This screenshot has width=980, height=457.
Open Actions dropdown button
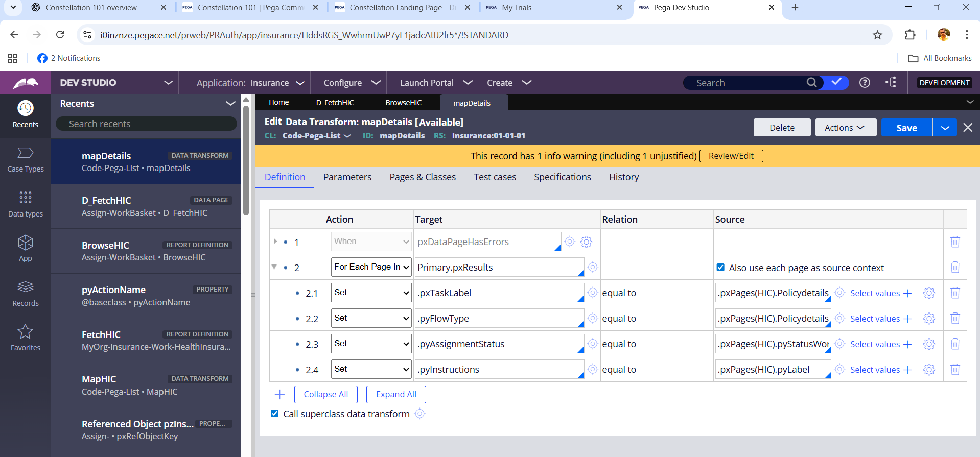click(x=846, y=128)
